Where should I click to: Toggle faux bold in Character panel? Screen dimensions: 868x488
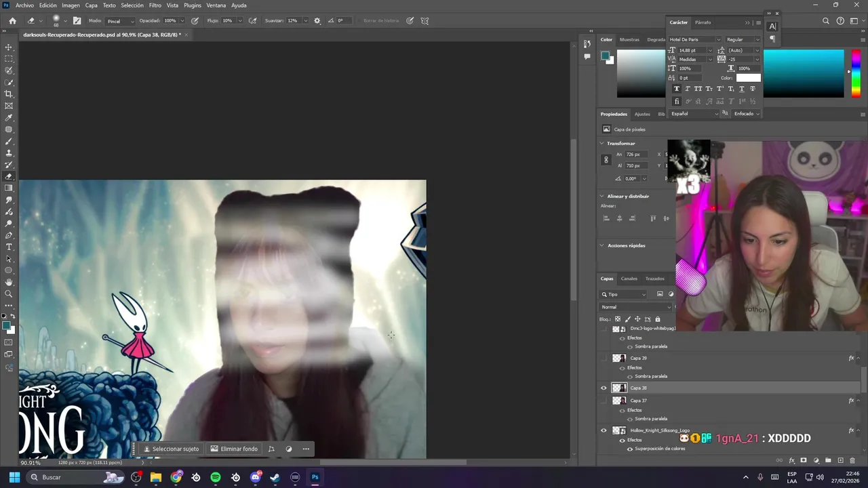coord(676,89)
